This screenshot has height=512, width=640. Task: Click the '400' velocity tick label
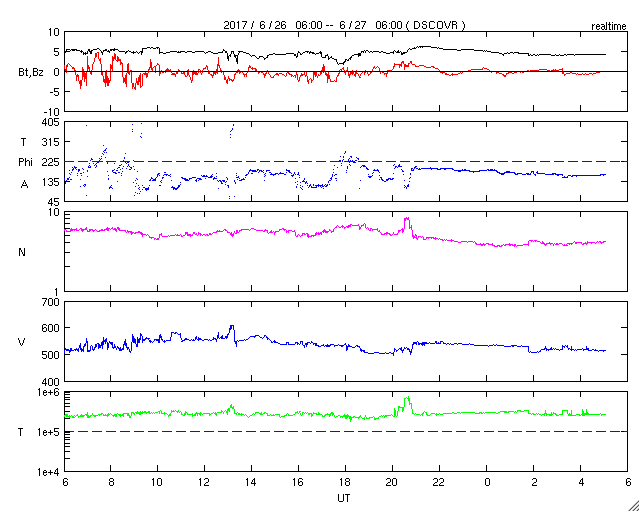pos(51,382)
